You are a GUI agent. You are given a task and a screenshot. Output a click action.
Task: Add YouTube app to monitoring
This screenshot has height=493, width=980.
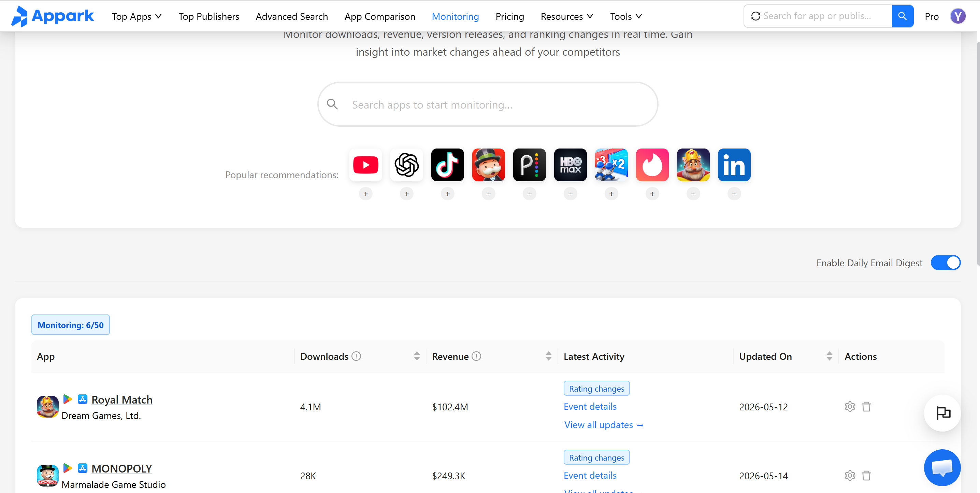pyautogui.click(x=365, y=194)
